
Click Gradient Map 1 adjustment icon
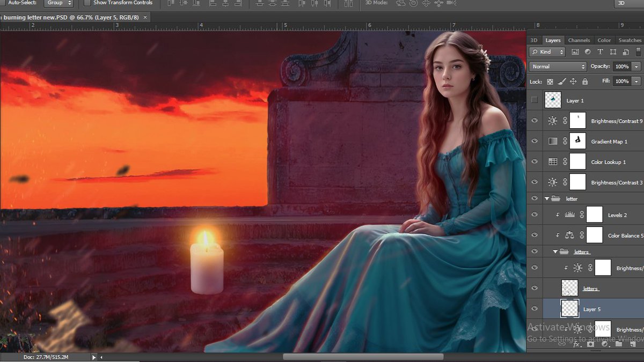553,141
